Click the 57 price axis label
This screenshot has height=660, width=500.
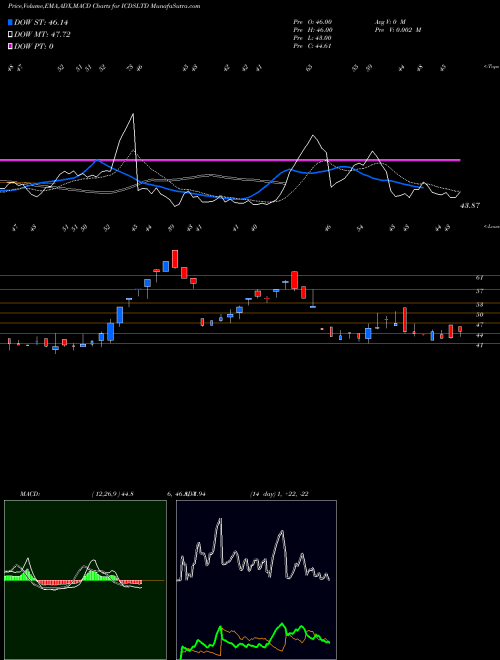click(x=479, y=291)
